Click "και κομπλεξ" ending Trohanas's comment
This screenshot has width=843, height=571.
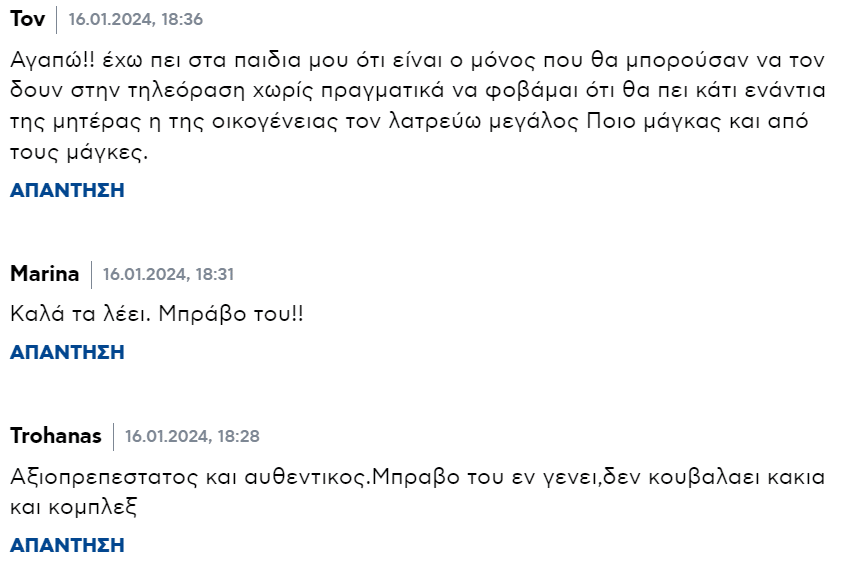point(72,507)
